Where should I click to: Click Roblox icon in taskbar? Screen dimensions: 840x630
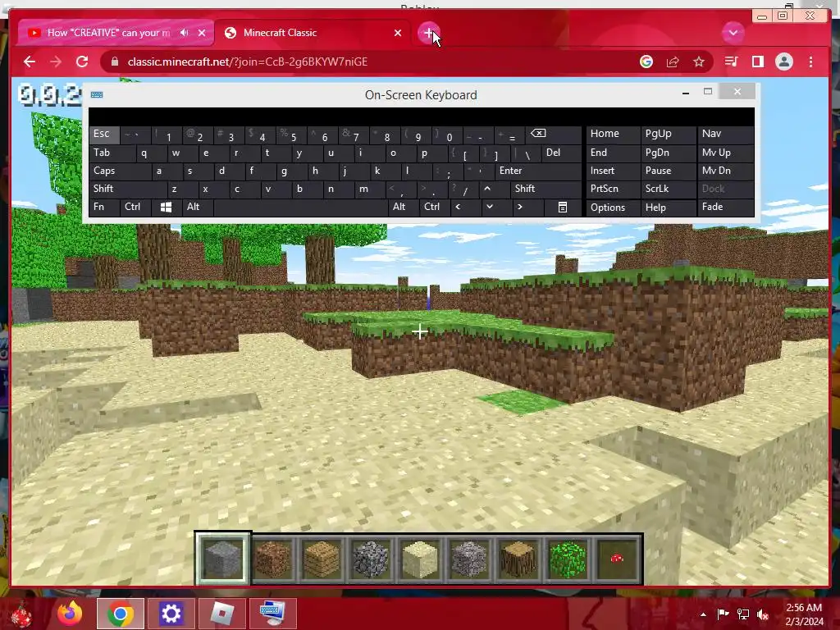click(221, 614)
